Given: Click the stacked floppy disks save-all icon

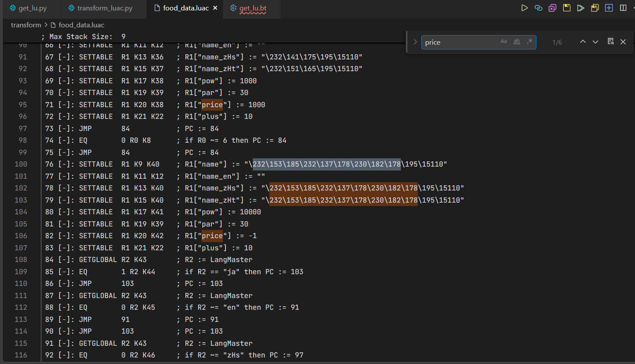Looking at the screenshot, I should tap(595, 8).
